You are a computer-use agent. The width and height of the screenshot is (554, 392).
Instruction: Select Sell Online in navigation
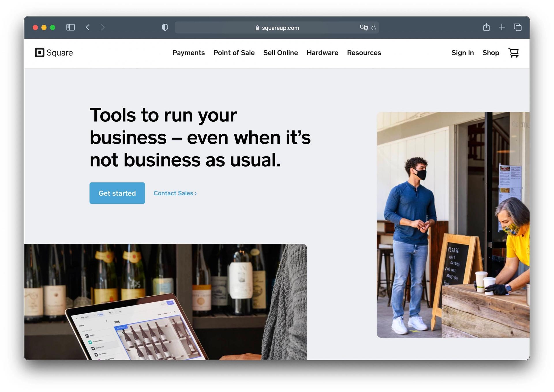coord(280,53)
